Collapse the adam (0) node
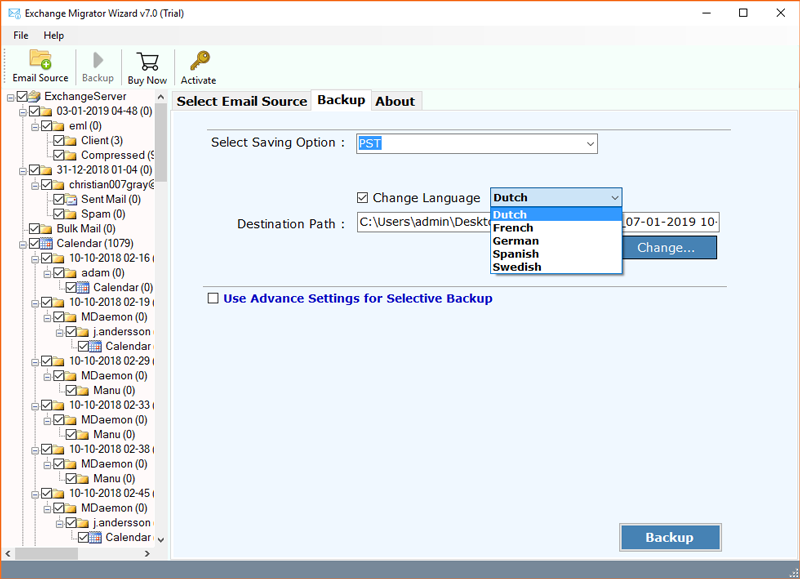800x579 pixels. pos(47,273)
